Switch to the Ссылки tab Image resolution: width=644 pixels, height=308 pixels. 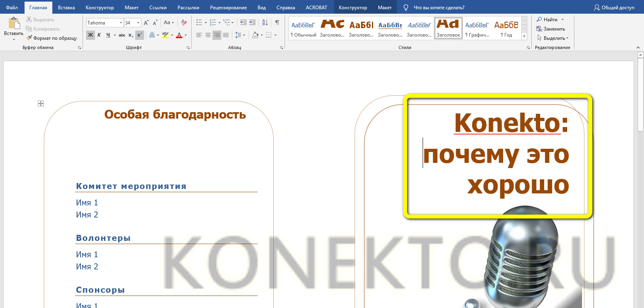coord(158,8)
